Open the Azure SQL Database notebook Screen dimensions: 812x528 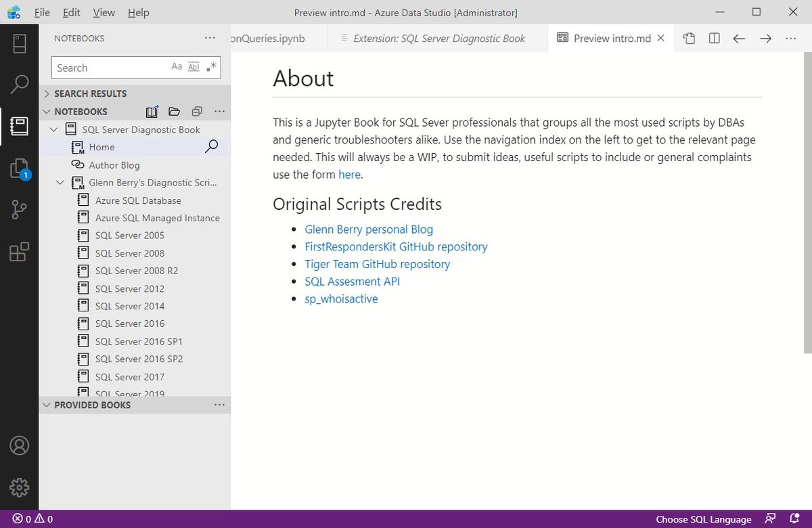point(138,200)
